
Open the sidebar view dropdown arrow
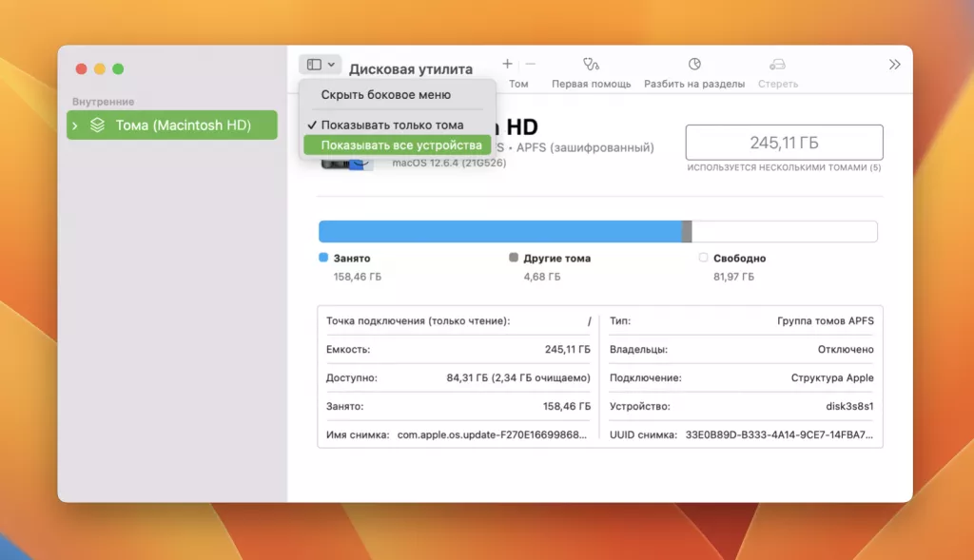coord(329,63)
